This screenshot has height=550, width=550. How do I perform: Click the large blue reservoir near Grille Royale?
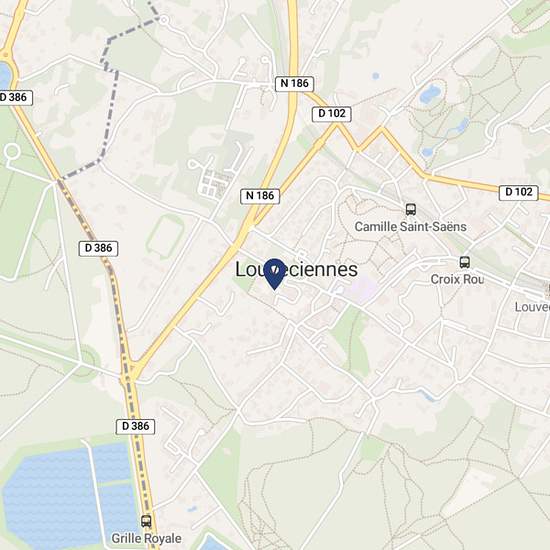point(67,498)
